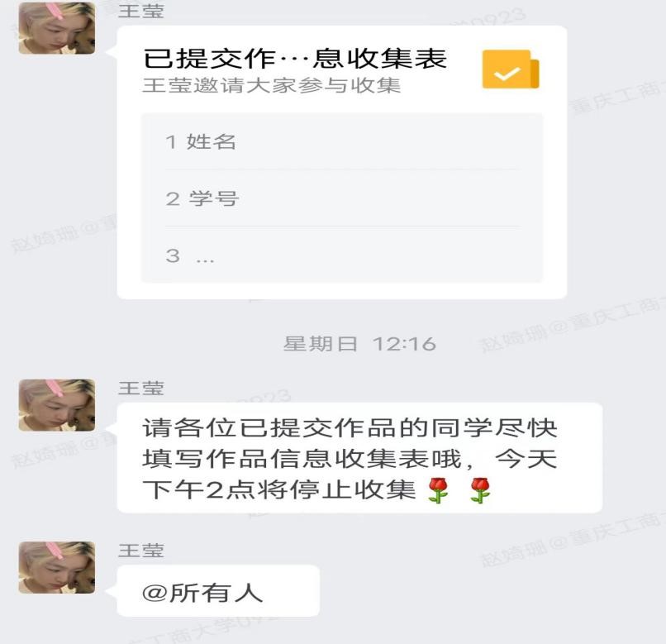Click the second rose emoji in message
666x644 pixels.
[x=480, y=490]
